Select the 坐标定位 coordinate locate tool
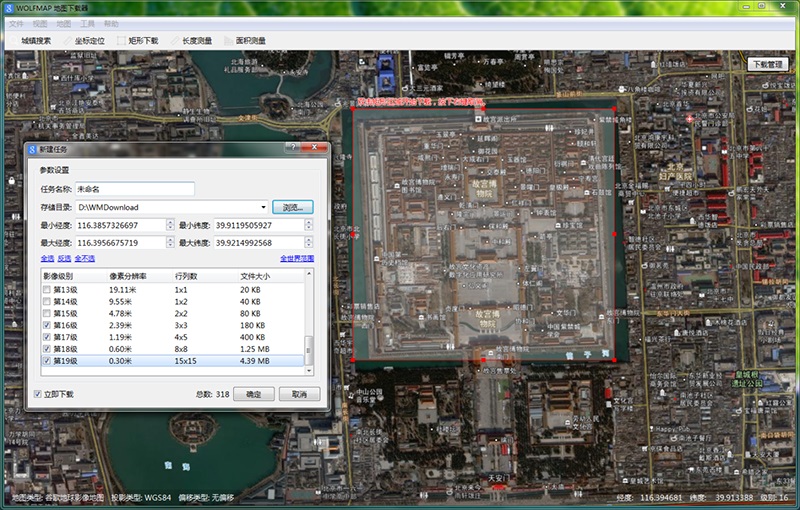The width and height of the screenshot is (800, 510). 84,41
